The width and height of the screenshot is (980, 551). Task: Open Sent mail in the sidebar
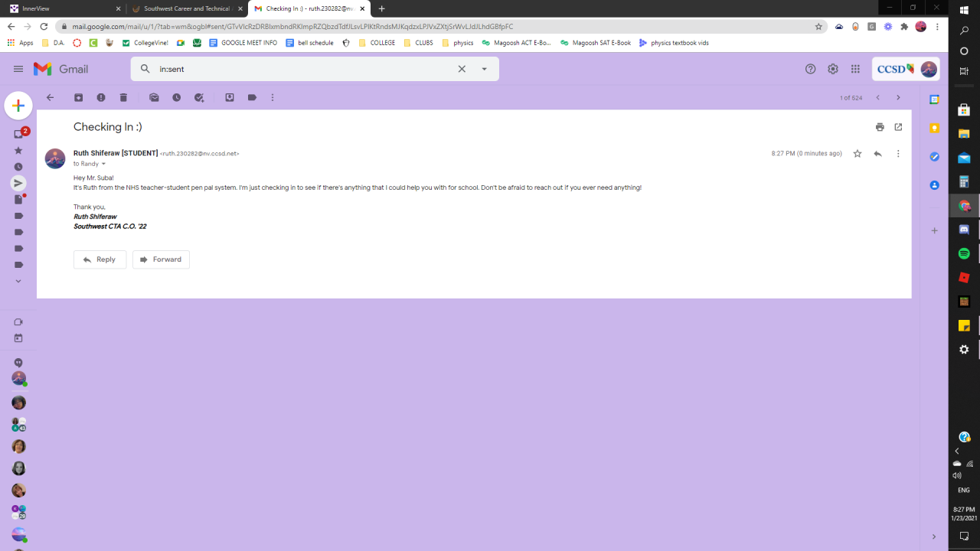(18, 183)
